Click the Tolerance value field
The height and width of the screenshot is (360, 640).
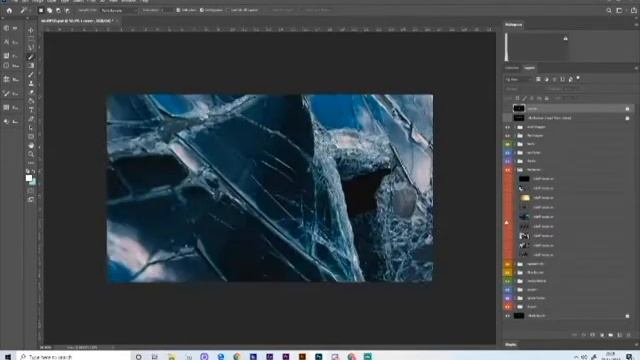point(167,11)
